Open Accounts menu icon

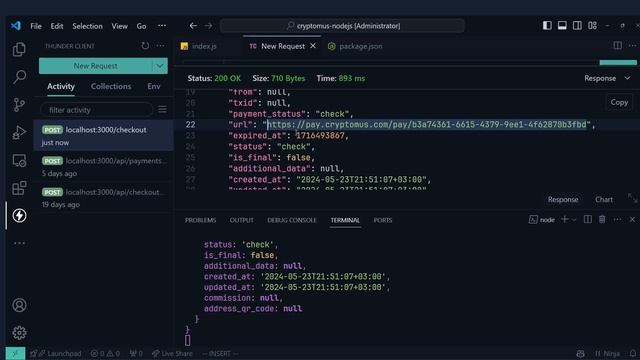click(x=19, y=305)
